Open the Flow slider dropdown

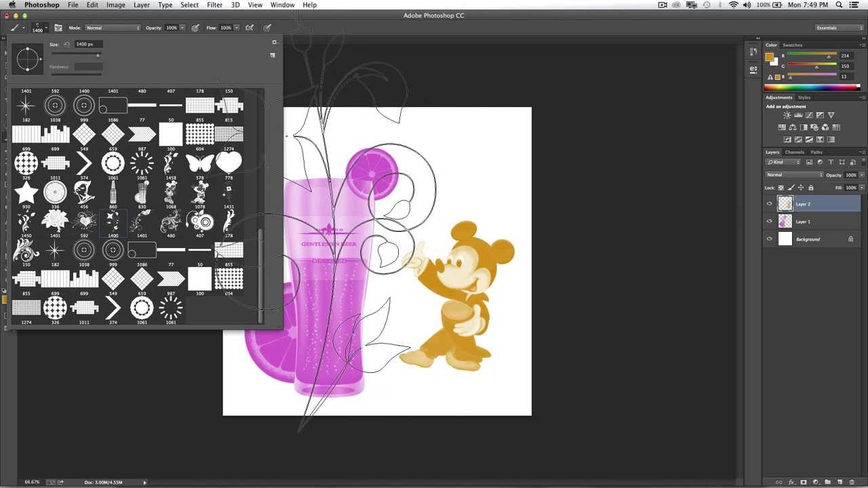(x=235, y=28)
